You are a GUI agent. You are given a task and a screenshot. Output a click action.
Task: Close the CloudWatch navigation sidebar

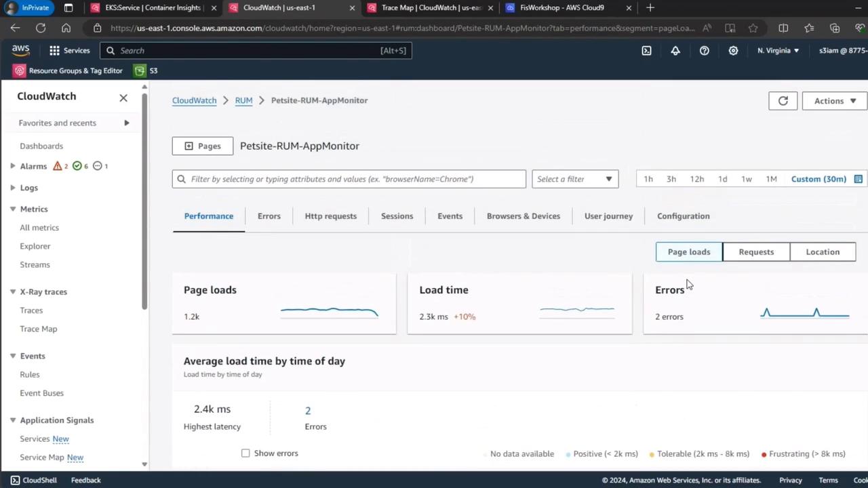tap(123, 98)
